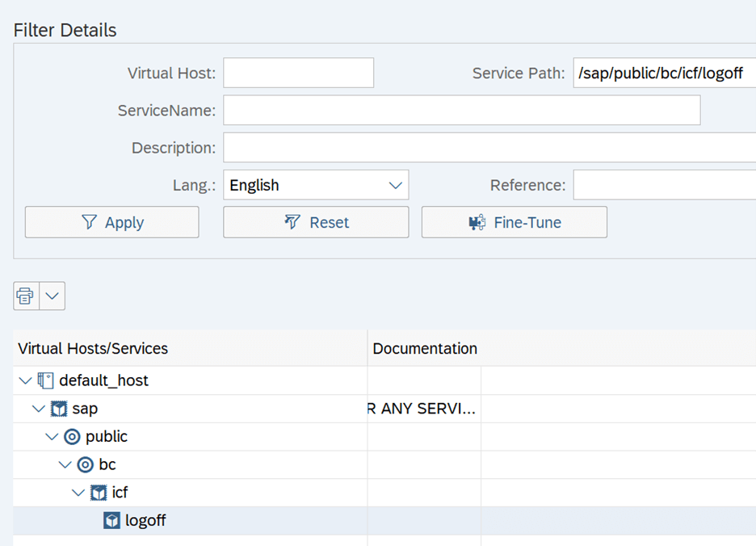Reset the filter details
This screenshot has height=546, width=756.
tap(316, 222)
